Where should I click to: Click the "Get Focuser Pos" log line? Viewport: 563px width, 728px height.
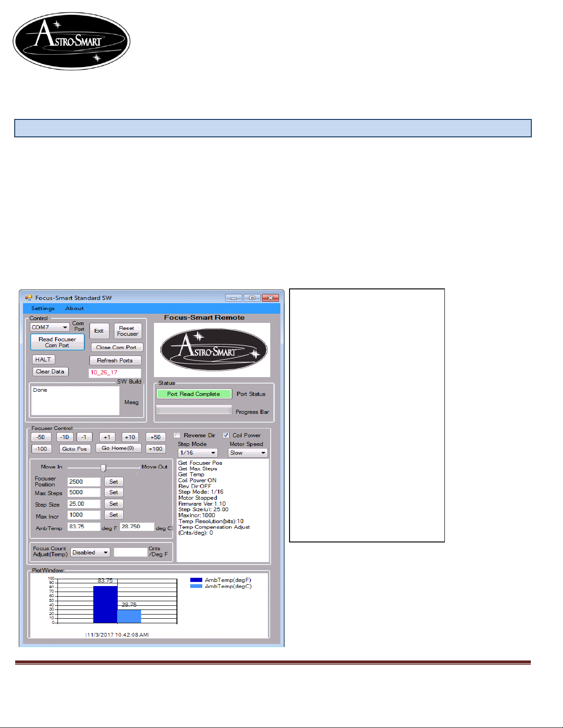click(x=200, y=463)
